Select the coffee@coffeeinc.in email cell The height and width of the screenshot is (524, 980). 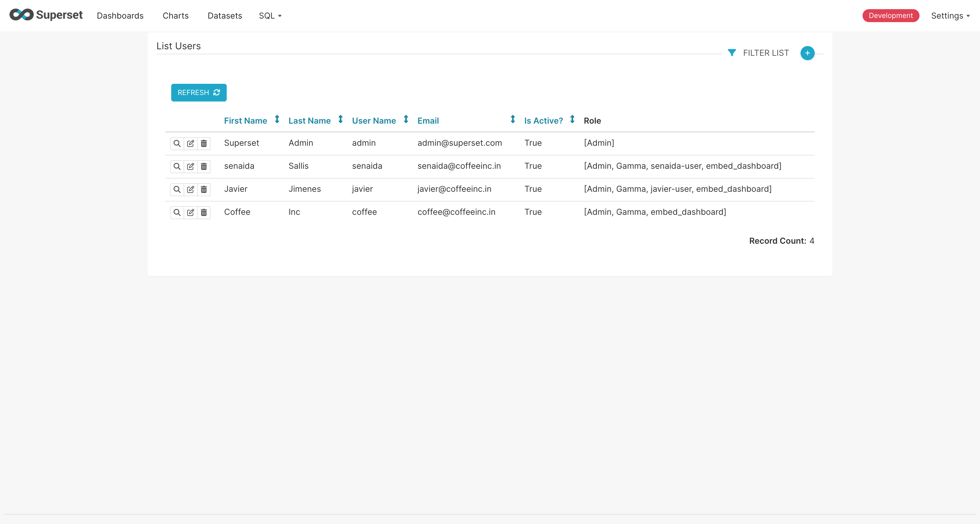(x=457, y=212)
